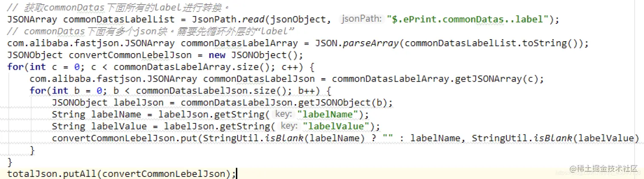Click the outer for loop closing brace

tap(10, 162)
